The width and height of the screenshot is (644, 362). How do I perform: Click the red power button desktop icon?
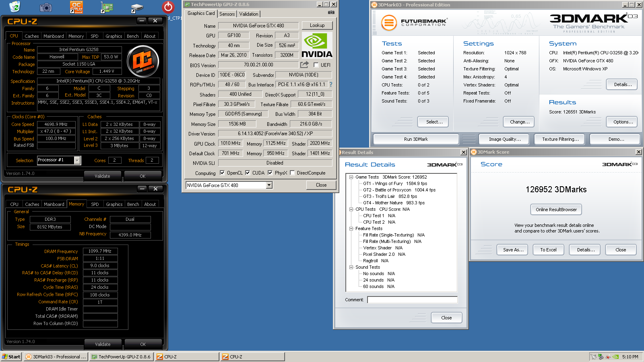(168, 7)
